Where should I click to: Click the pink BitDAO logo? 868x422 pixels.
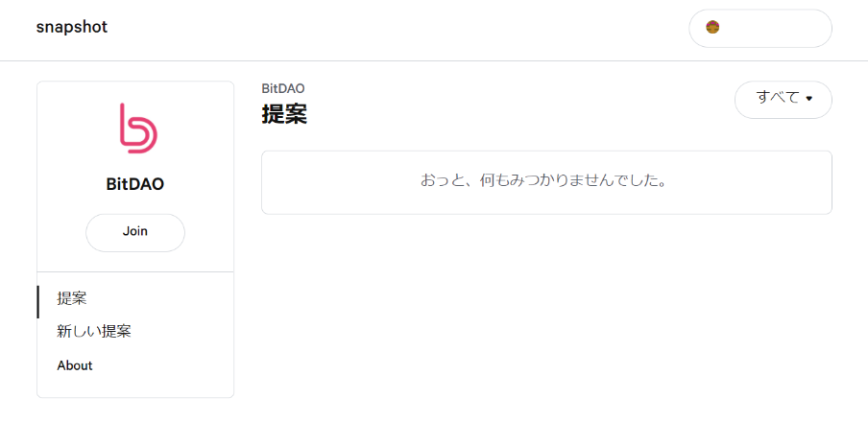138,128
